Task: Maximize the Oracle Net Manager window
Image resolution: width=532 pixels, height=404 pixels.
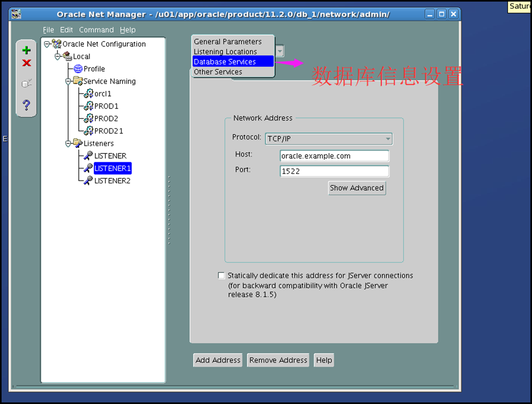Action: pyautogui.click(x=441, y=14)
